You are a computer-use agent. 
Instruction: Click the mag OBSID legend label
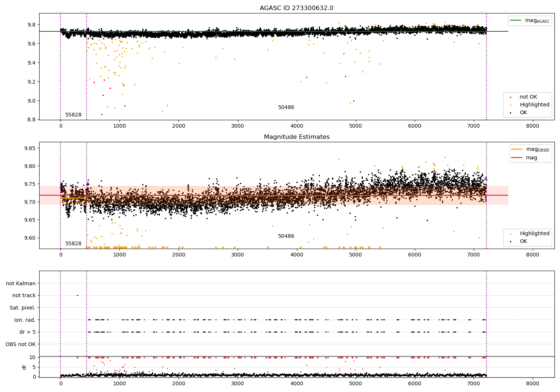point(538,149)
